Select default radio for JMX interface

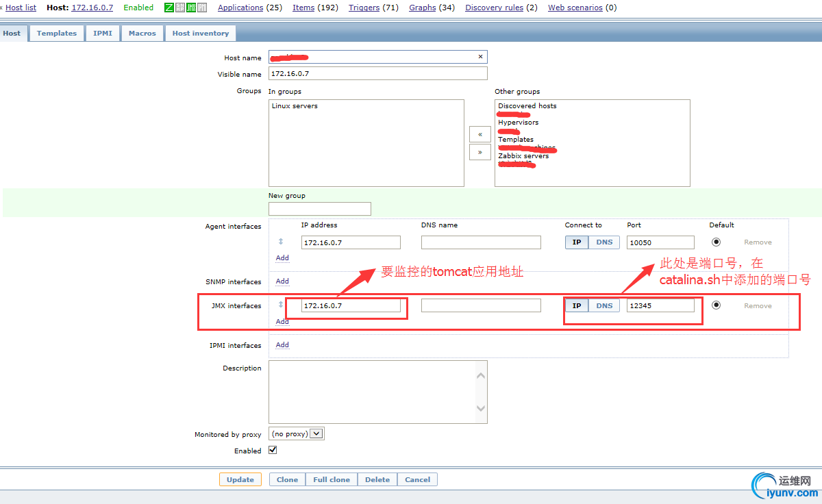point(716,305)
